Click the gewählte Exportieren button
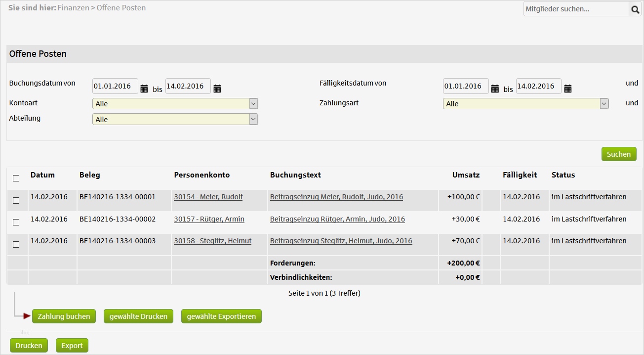Image resolution: width=644 pixels, height=355 pixels. click(221, 316)
